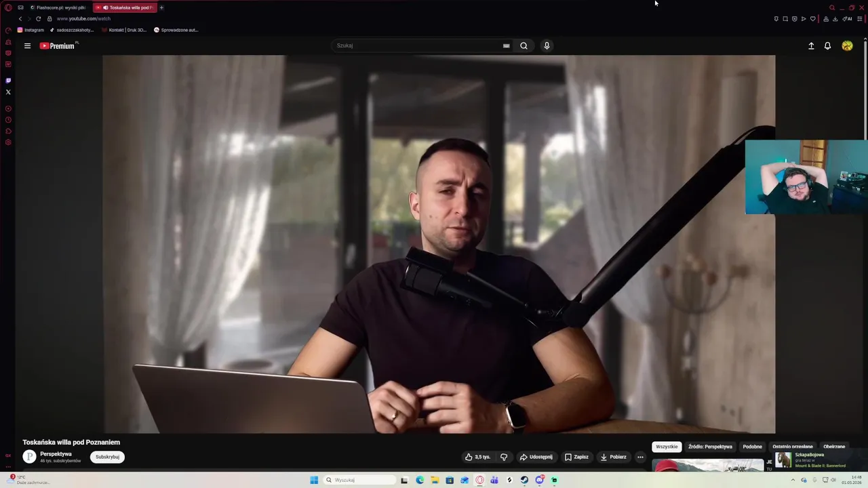Like the video with 3,5 tys.
This screenshot has width=868, height=488.
pos(477,457)
